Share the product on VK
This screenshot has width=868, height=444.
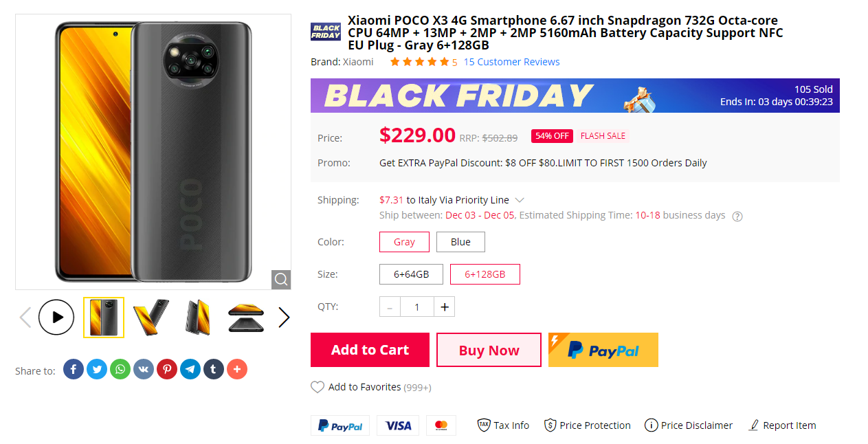(144, 369)
